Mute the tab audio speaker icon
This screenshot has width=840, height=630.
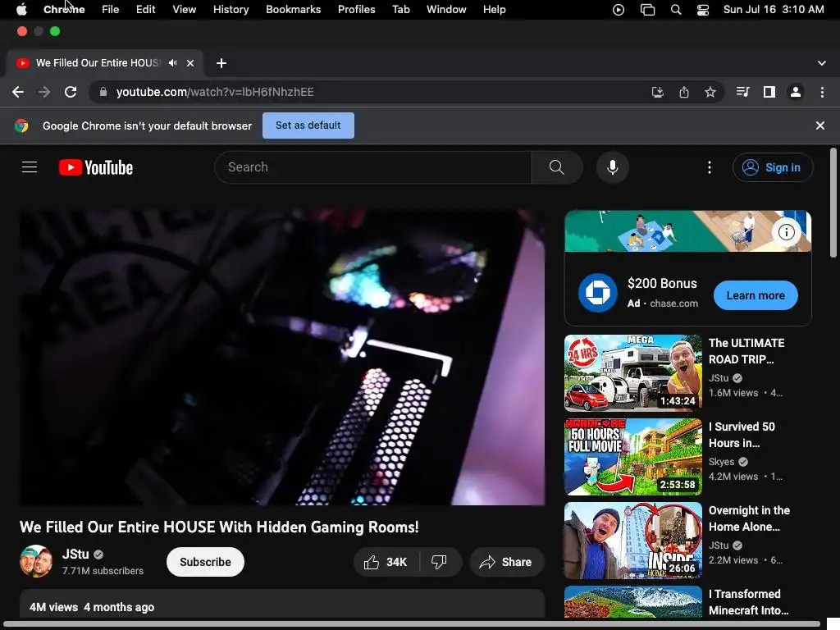click(172, 62)
